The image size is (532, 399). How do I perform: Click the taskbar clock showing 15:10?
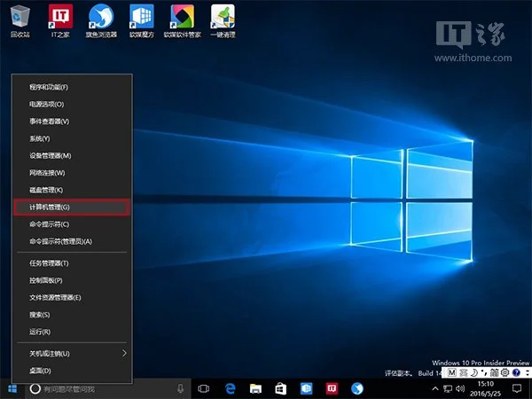486,388
